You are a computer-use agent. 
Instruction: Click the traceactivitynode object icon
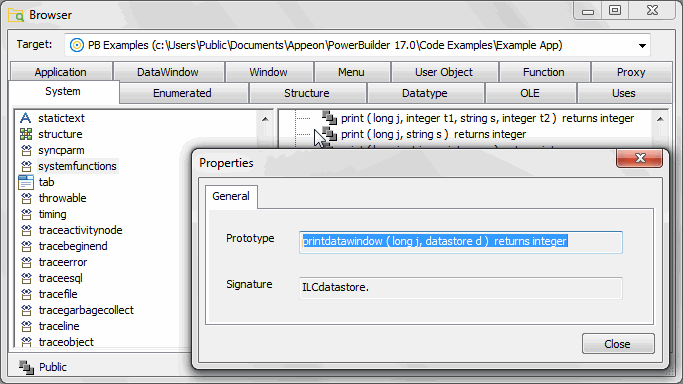click(26, 230)
